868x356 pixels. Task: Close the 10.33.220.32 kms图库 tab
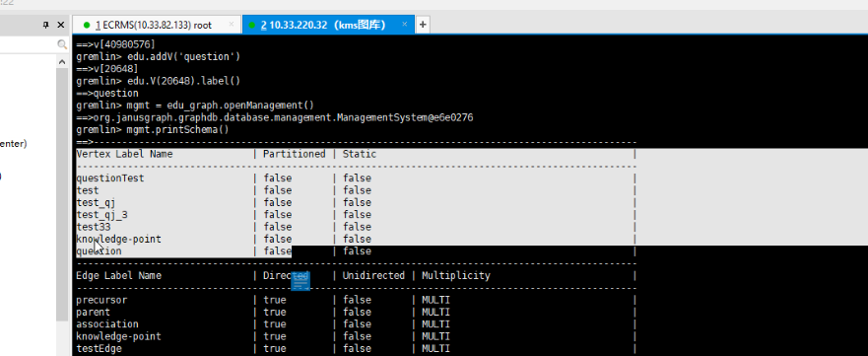[x=405, y=25]
